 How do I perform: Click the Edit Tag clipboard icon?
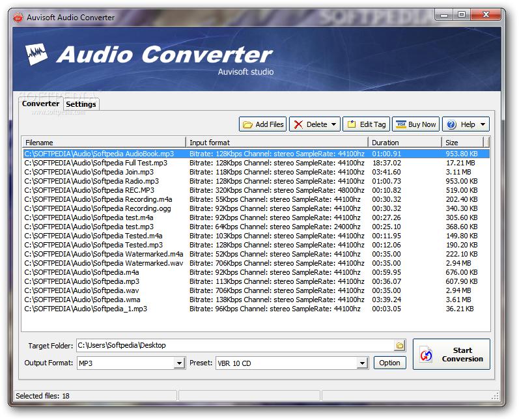coord(352,124)
